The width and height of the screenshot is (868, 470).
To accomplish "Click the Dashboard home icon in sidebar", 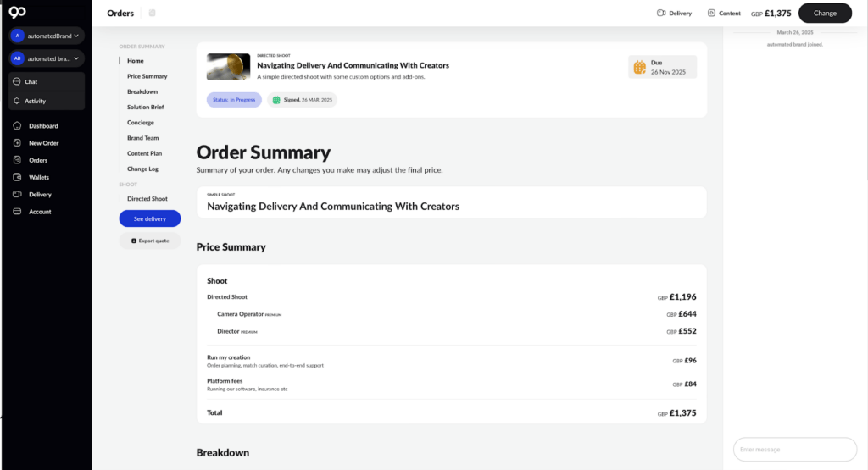I will click(17, 126).
